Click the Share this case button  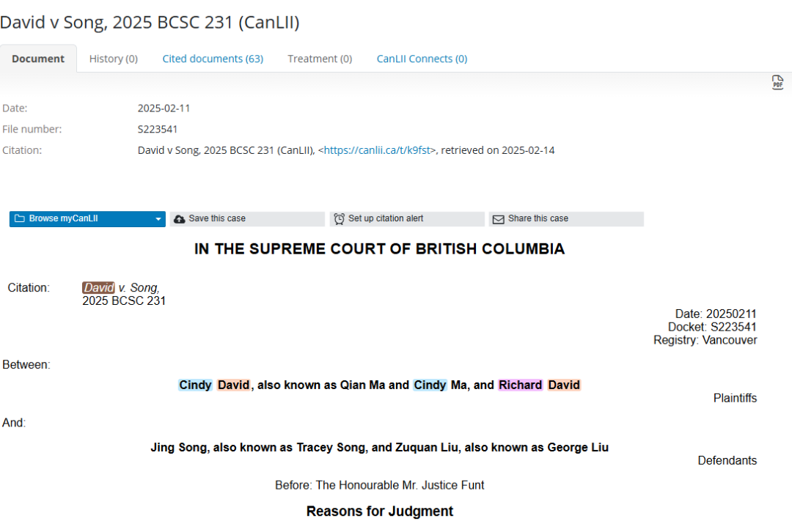[x=566, y=219]
